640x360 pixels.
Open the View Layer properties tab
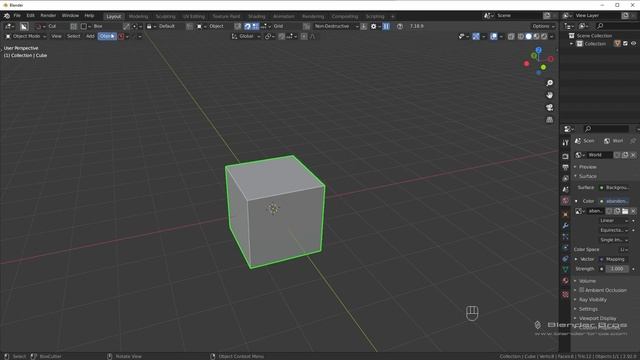click(x=565, y=178)
